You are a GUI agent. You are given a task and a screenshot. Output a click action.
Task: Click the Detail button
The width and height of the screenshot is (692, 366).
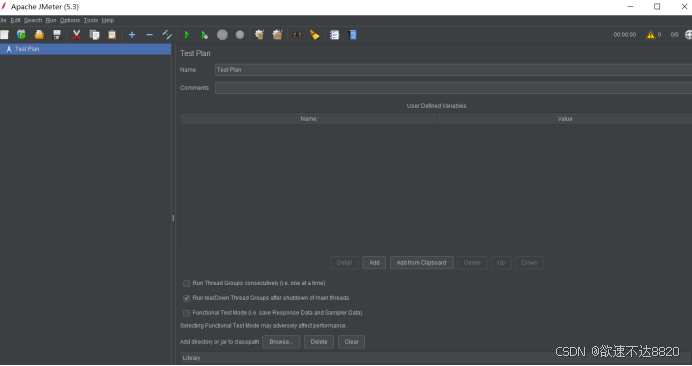coord(344,263)
